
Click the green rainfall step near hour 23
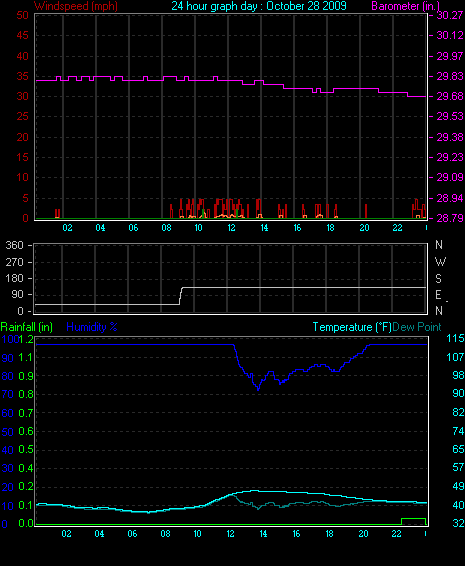414,519
